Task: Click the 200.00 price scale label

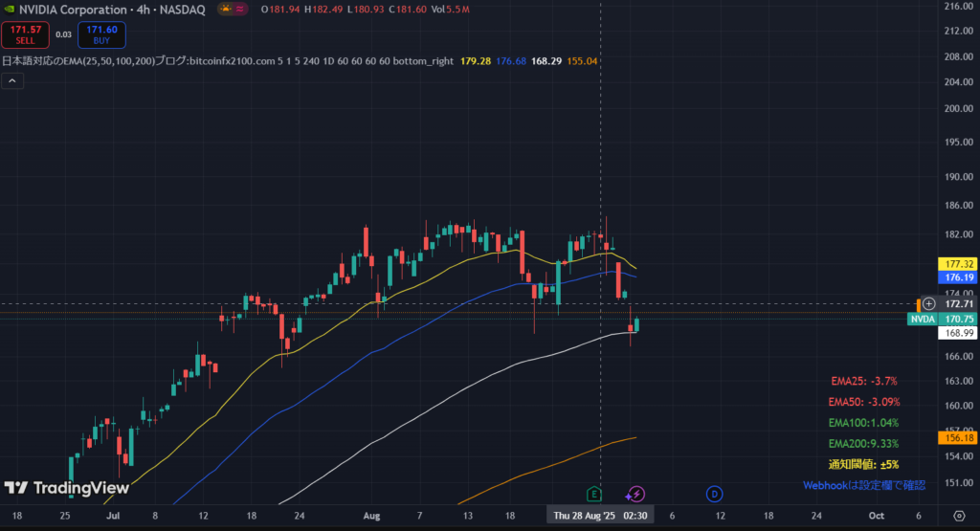Action: click(959, 108)
